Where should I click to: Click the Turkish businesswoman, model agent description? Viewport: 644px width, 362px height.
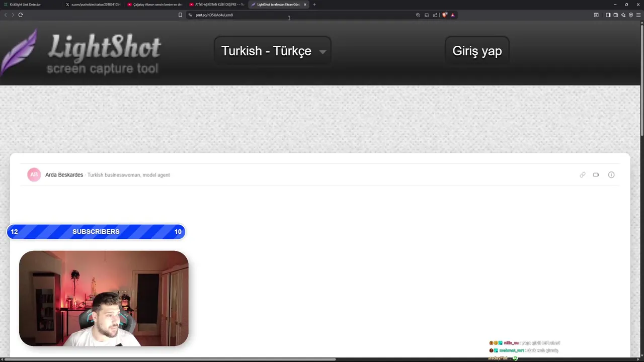coord(128,175)
